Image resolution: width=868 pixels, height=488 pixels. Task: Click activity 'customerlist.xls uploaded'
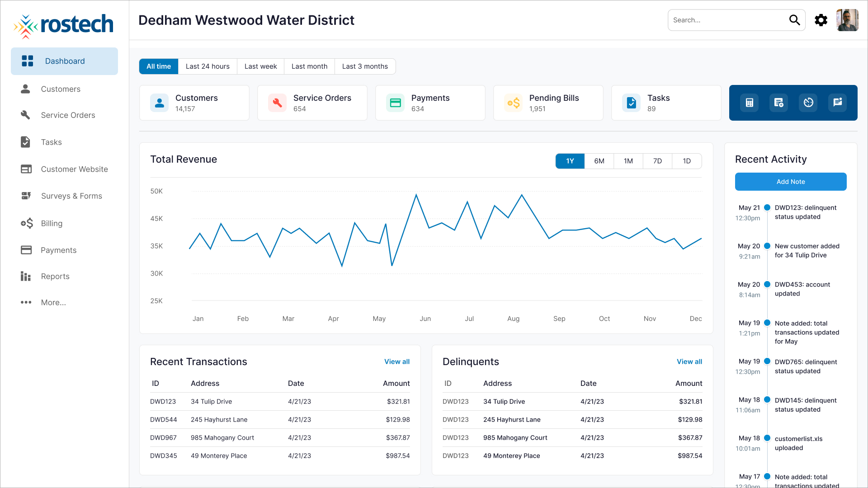798,443
